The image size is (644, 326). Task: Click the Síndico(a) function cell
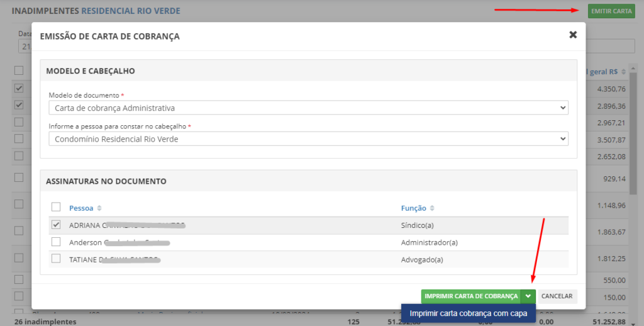[x=418, y=225]
